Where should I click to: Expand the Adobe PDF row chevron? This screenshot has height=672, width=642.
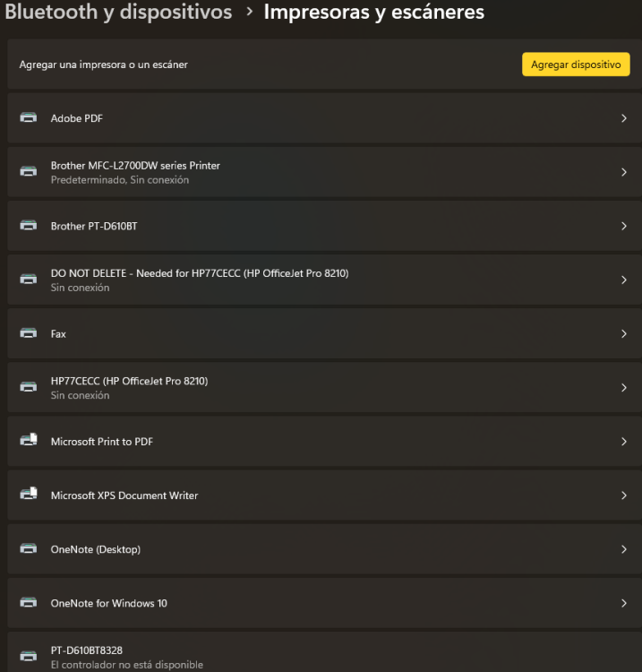(x=623, y=118)
